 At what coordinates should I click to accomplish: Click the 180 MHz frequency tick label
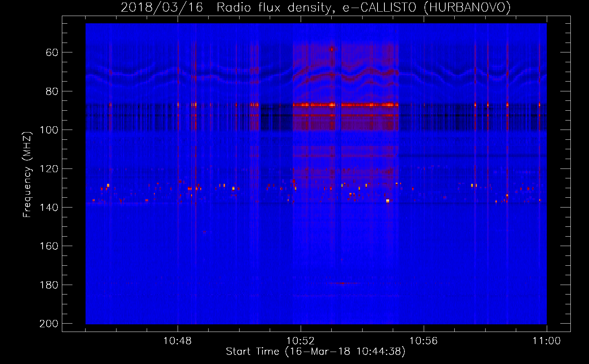coord(49,285)
